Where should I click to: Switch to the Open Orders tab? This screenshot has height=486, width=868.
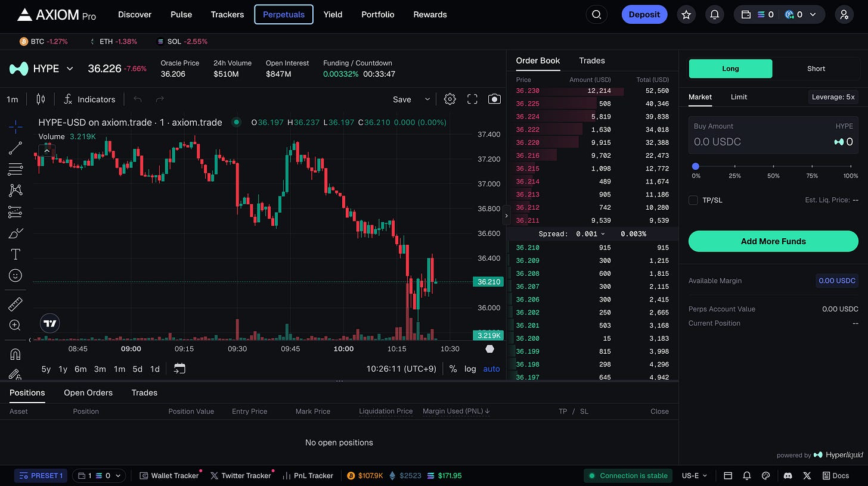(x=88, y=392)
